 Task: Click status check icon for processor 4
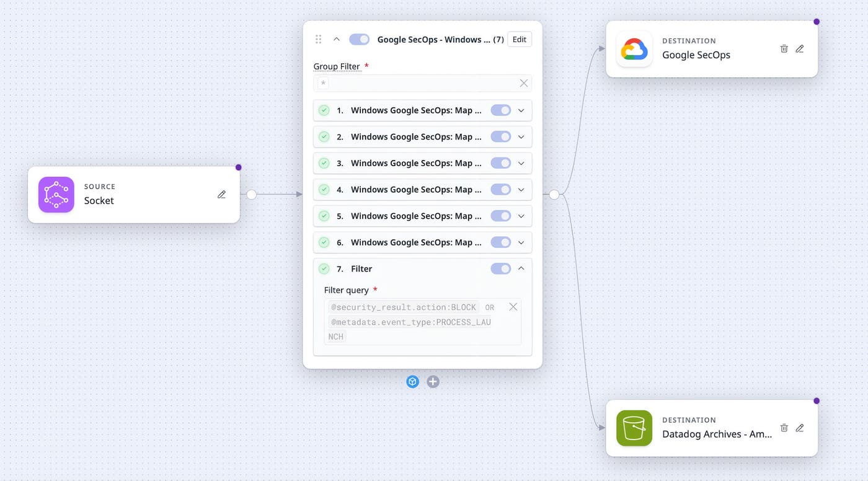point(324,190)
